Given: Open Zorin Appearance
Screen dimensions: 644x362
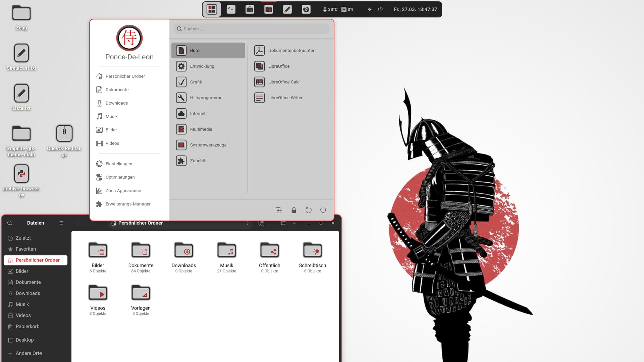Looking at the screenshot, I should pos(123,190).
